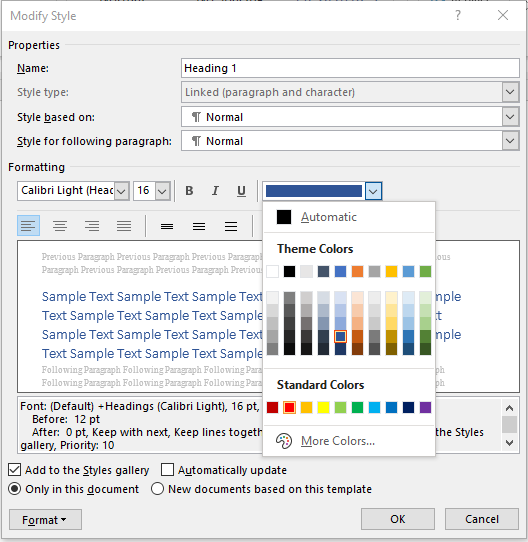Pick red swatch in Standard Colors

coord(289,408)
